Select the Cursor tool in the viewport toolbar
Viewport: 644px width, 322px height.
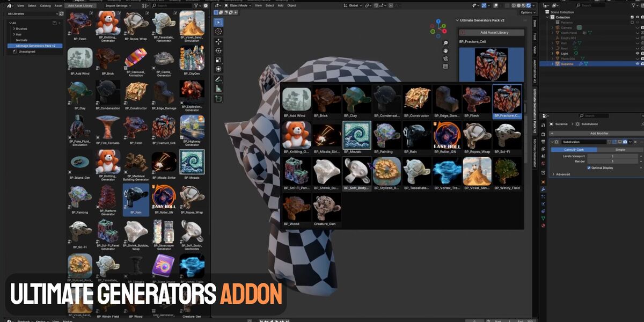[218, 32]
